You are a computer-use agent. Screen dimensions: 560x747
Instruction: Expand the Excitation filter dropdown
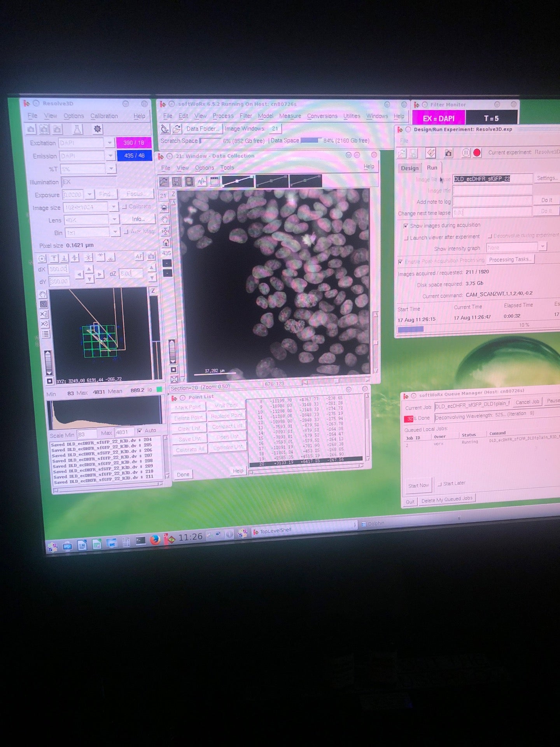[110, 143]
